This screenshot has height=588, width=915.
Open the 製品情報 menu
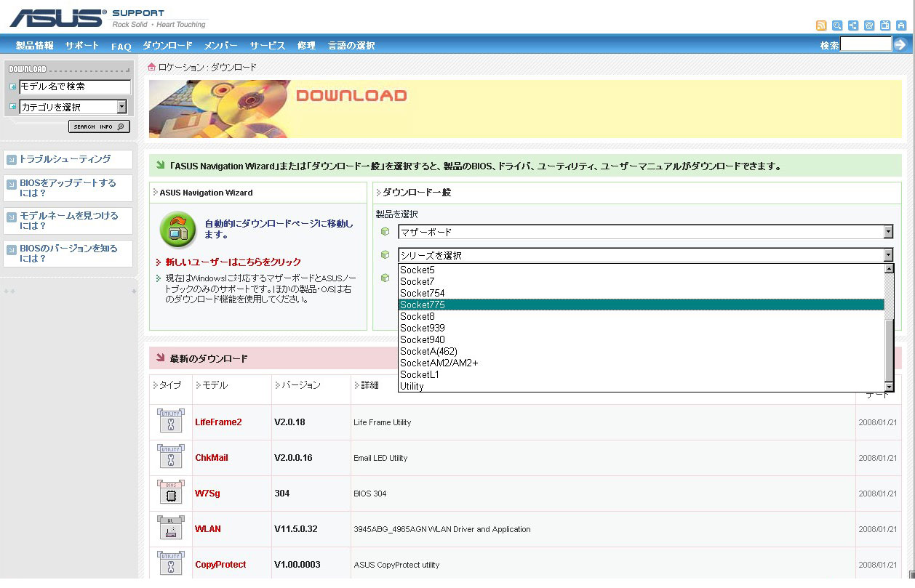34,46
